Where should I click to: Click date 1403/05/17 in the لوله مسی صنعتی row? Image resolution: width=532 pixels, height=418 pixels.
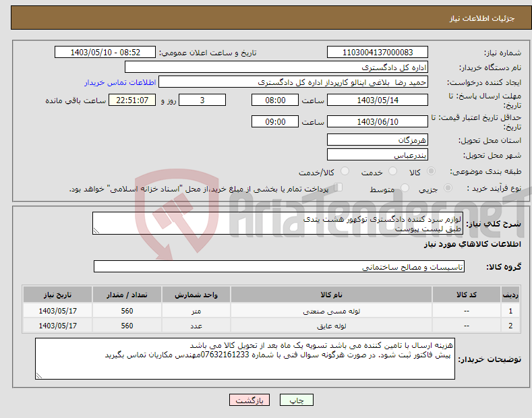pyautogui.click(x=58, y=311)
